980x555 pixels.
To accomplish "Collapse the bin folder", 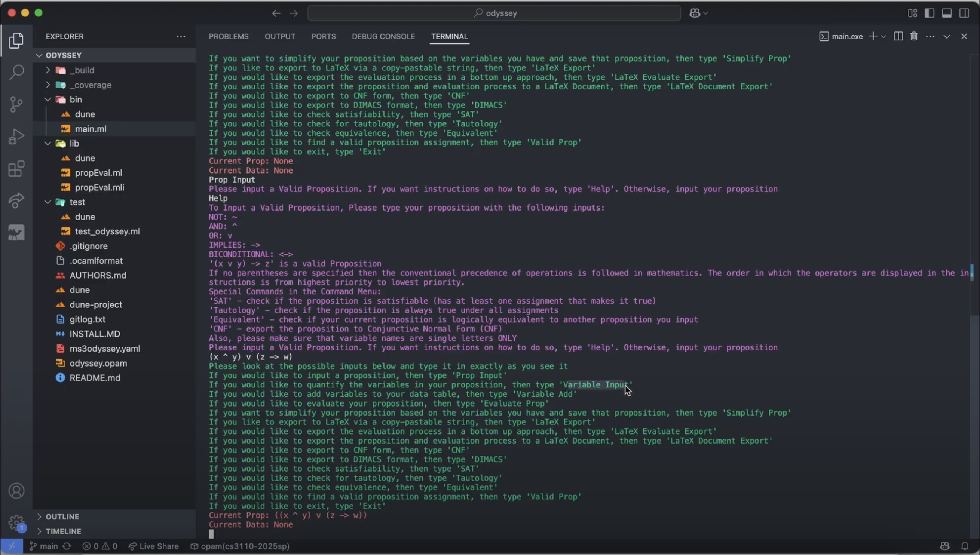I will pyautogui.click(x=48, y=99).
